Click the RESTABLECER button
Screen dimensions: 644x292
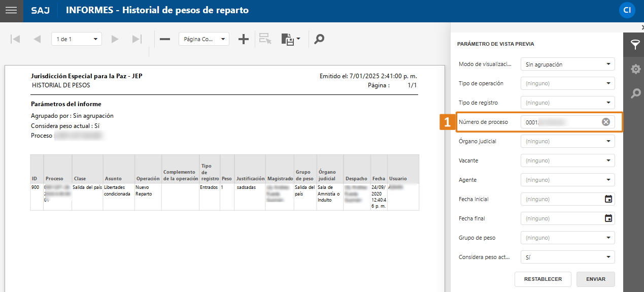[543, 279]
